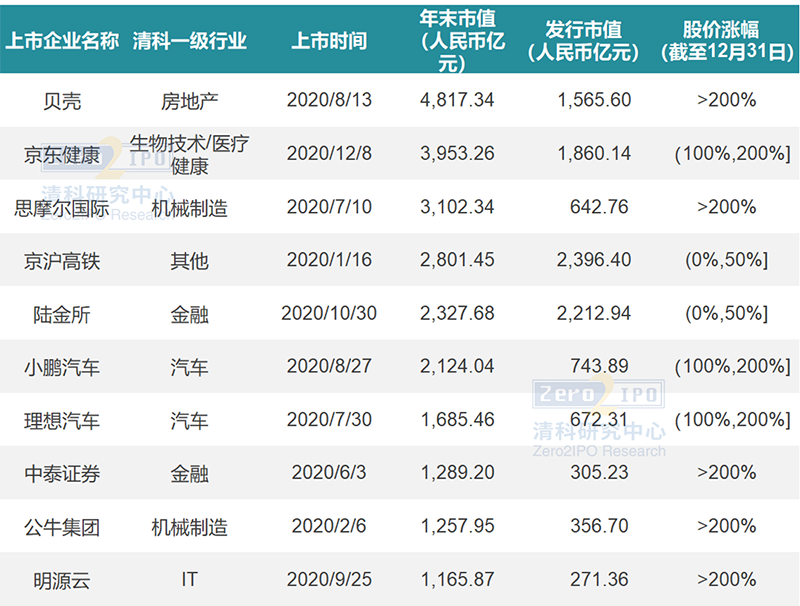The width and height of the screenshot is (800, 606).
Task: Click the listing date 2020/8/13
Action: [329, 100]
